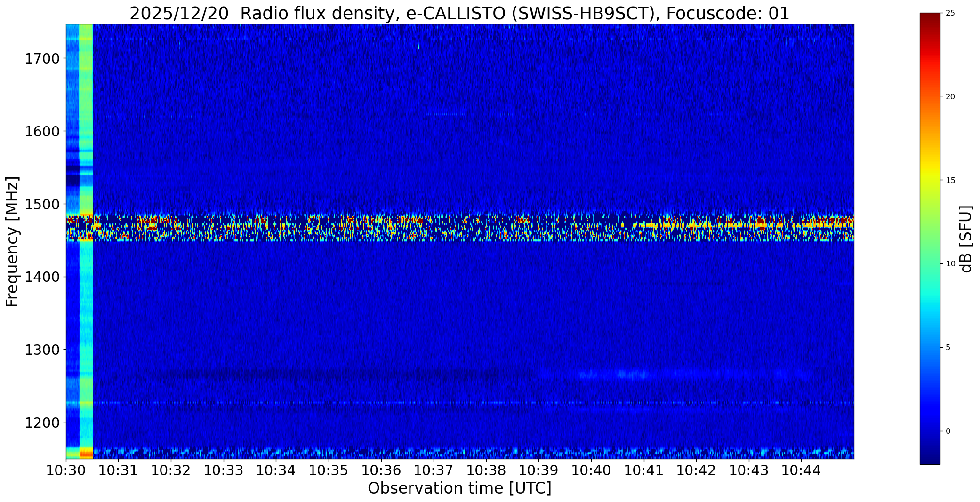The height and width of the screenshot is (502, 980).
Task: Click the 1500 frequency tick label
Action: [42, 204]
